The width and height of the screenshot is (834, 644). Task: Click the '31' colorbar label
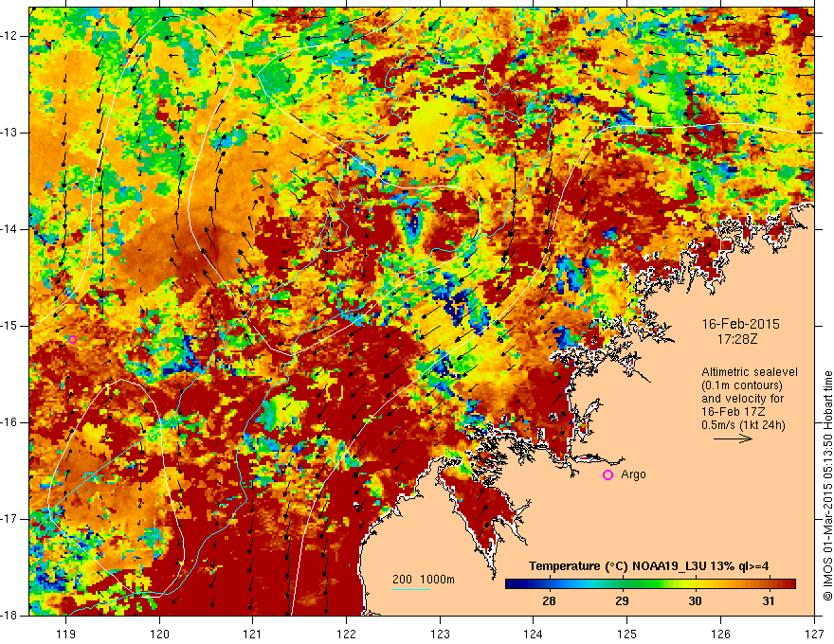[x=768, y=601]
